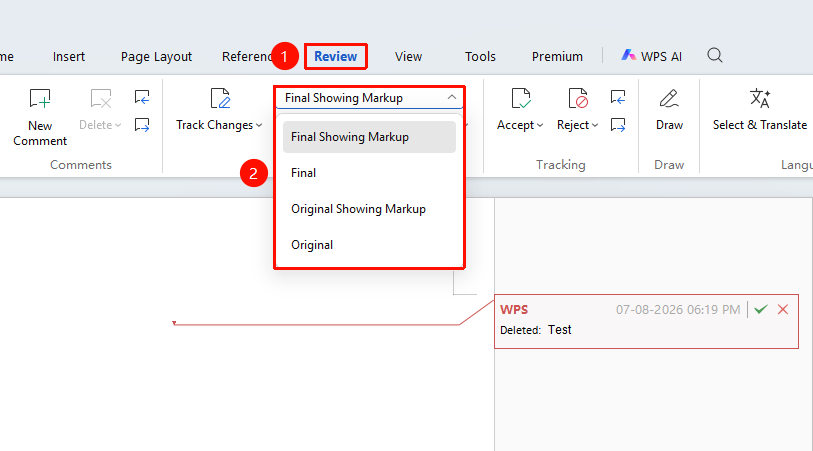Switch to the Insert tab
Screen dimensions: 813x451
68,57
